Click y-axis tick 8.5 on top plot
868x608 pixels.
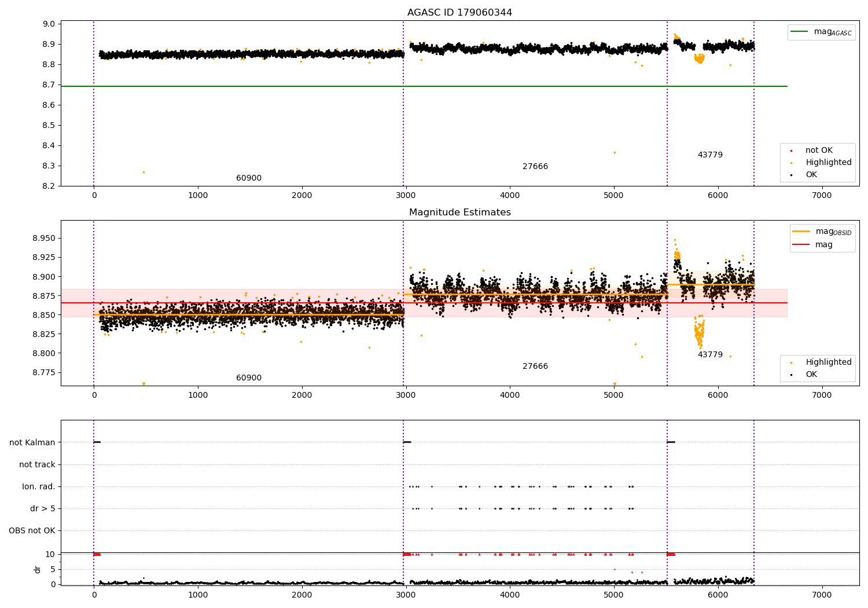pyautogui.click(x=50, y=126)
